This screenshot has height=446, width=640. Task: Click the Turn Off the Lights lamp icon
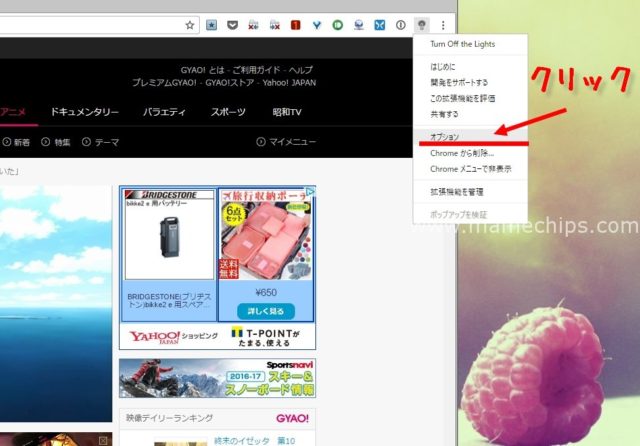tap(423, 23)
